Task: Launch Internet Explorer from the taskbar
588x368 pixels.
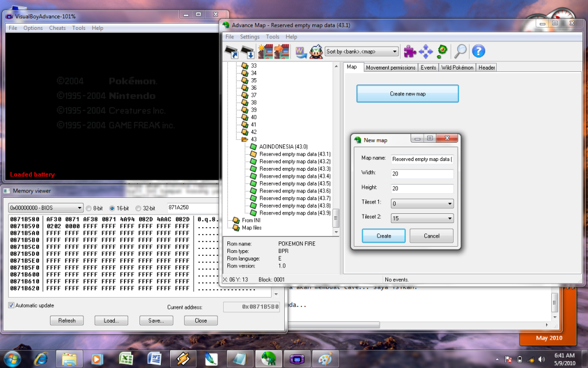Action: point(41,359)
